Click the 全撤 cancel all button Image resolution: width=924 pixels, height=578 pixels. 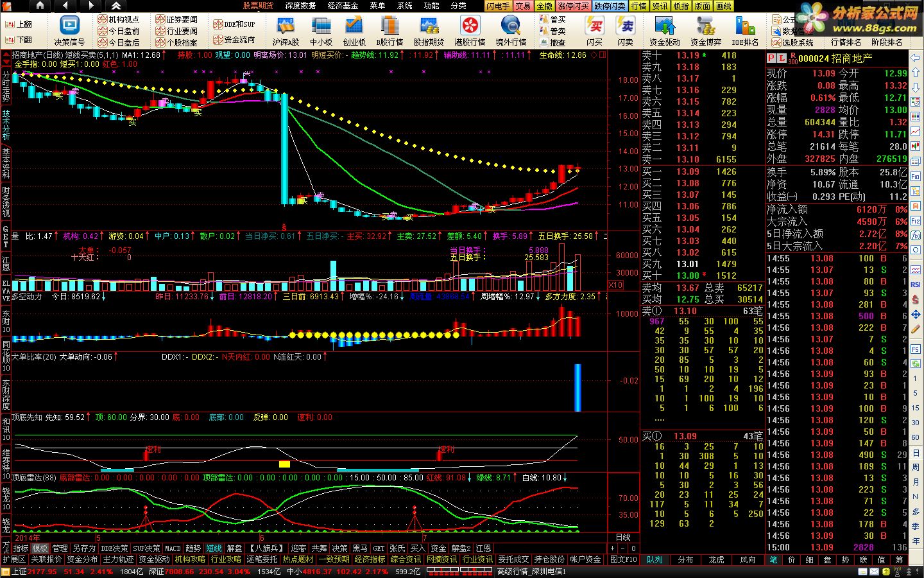click(x=544, y=6)
